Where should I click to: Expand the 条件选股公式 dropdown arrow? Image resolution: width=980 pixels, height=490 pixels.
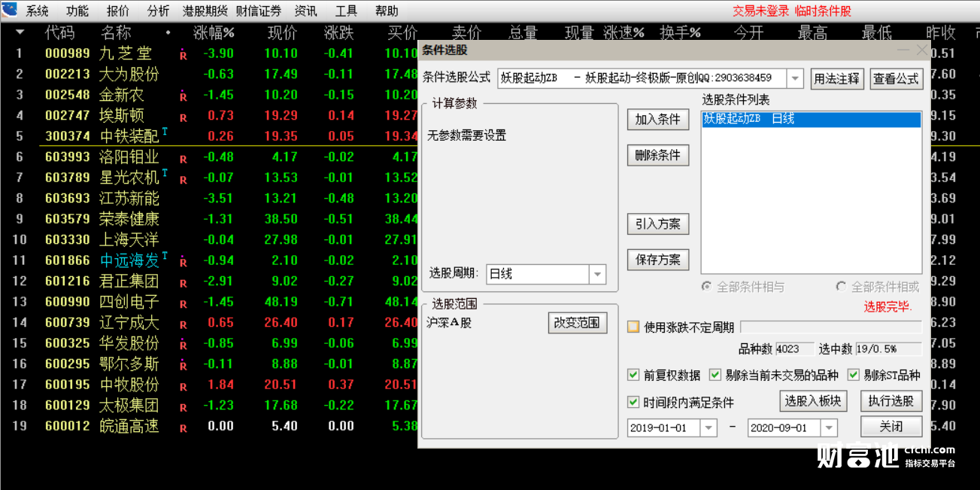[795, 78]
